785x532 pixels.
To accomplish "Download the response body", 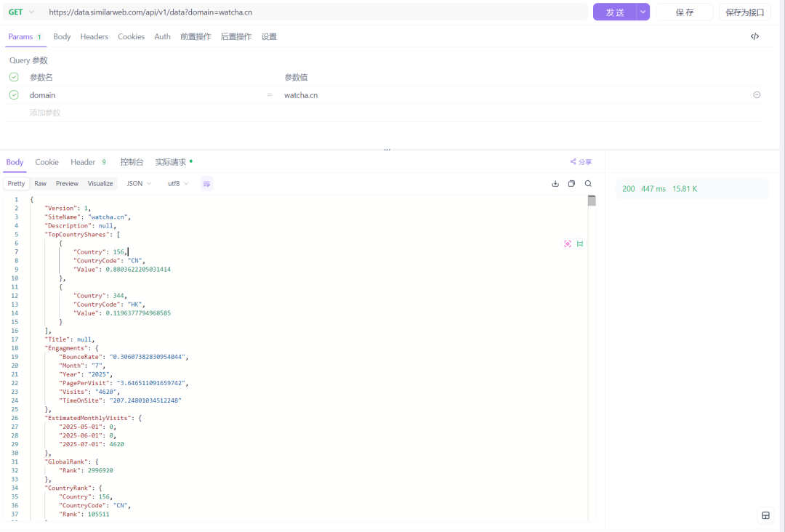I will tap(555, 184).
